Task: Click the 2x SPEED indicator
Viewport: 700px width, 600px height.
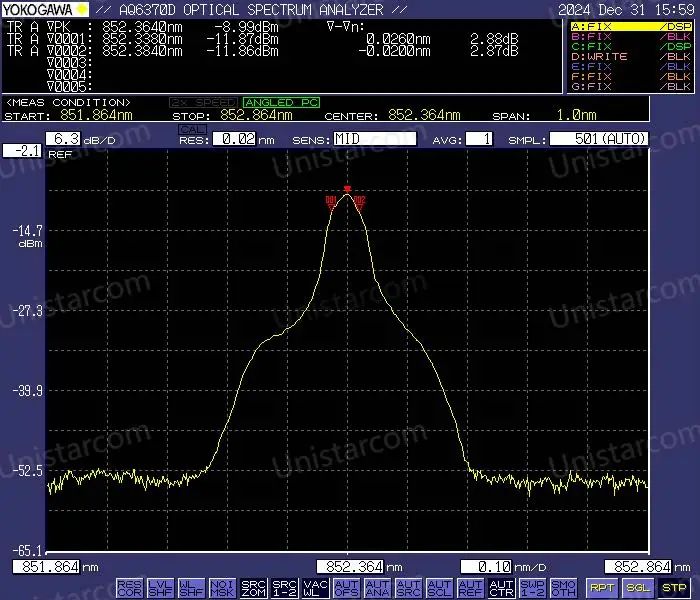Action: (x=203, y=103)
